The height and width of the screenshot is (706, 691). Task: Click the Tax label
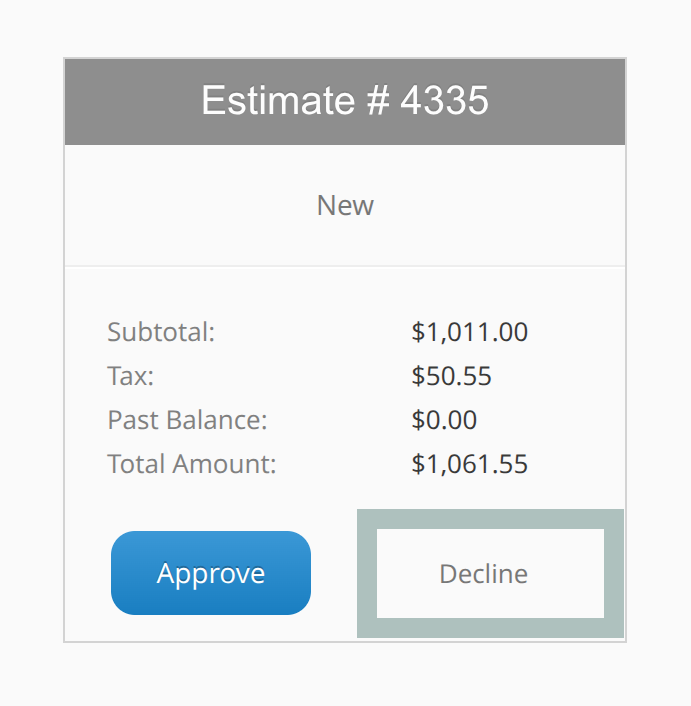pos(131,376)
